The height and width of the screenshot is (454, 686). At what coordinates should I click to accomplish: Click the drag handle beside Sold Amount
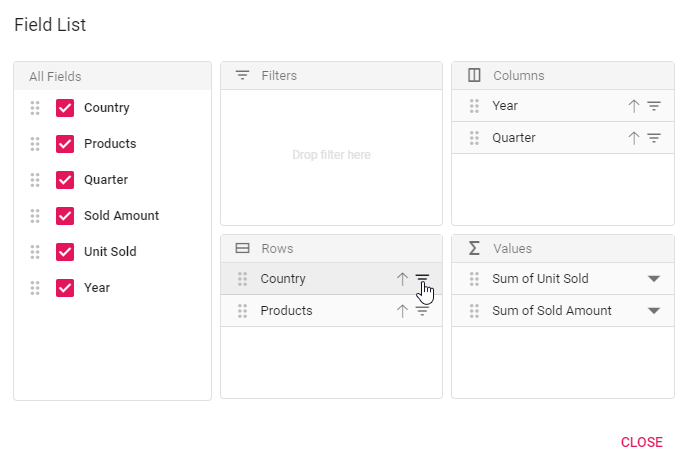coord(35,216)
